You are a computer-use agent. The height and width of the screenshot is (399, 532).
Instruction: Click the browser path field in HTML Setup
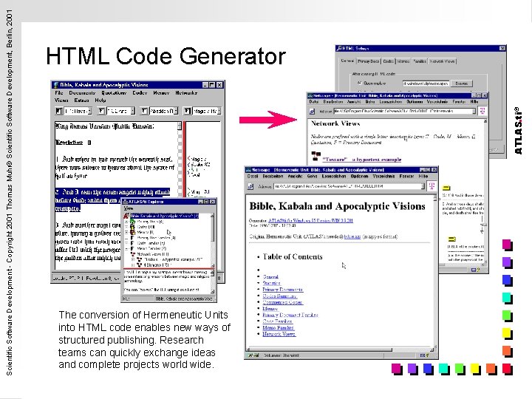[426, 83]
